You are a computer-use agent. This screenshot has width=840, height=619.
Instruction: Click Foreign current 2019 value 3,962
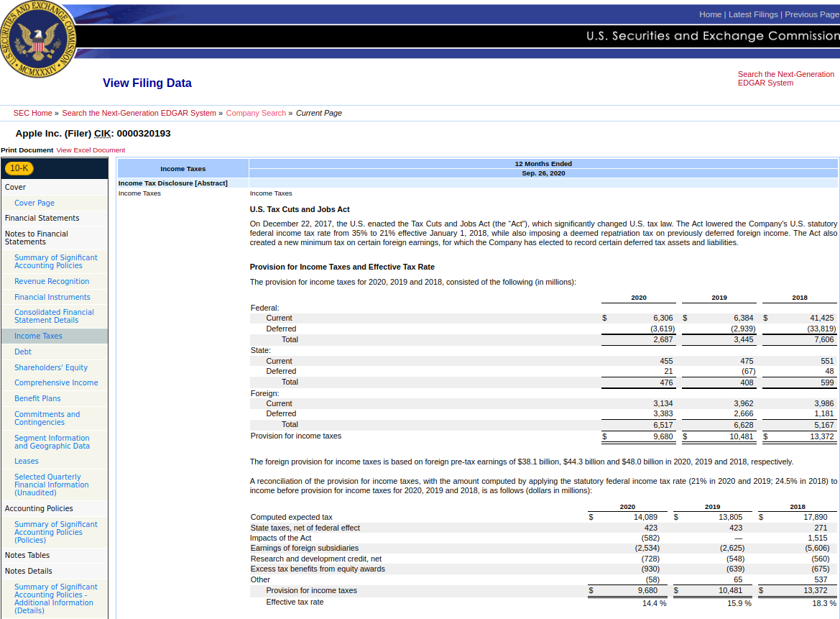pos(744,403)
